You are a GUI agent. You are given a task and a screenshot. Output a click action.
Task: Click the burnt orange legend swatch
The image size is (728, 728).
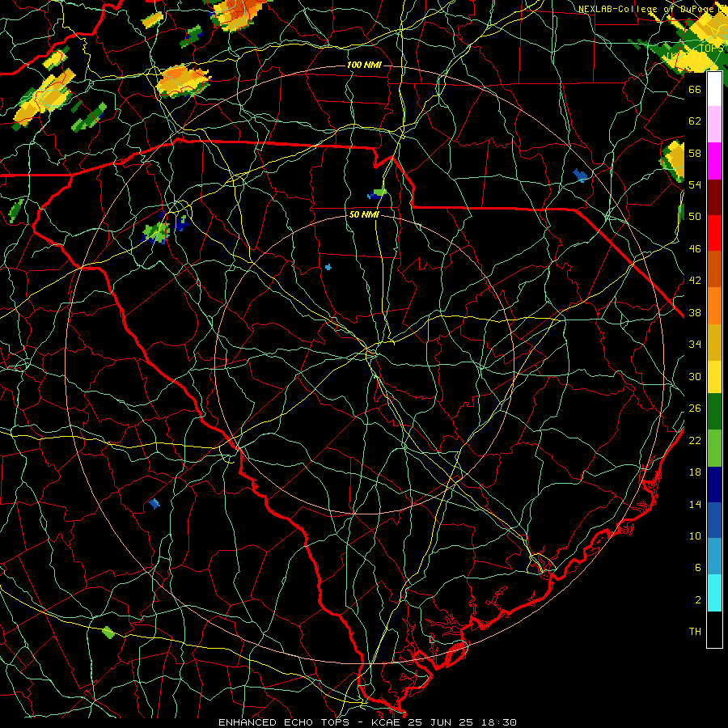[x=714, y=269]
